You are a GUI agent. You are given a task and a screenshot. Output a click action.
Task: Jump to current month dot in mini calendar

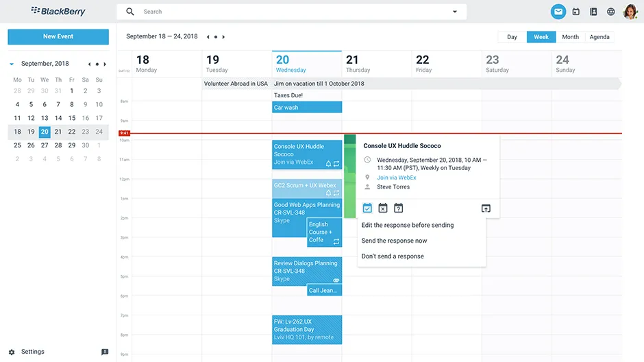(x=97, y=64)
